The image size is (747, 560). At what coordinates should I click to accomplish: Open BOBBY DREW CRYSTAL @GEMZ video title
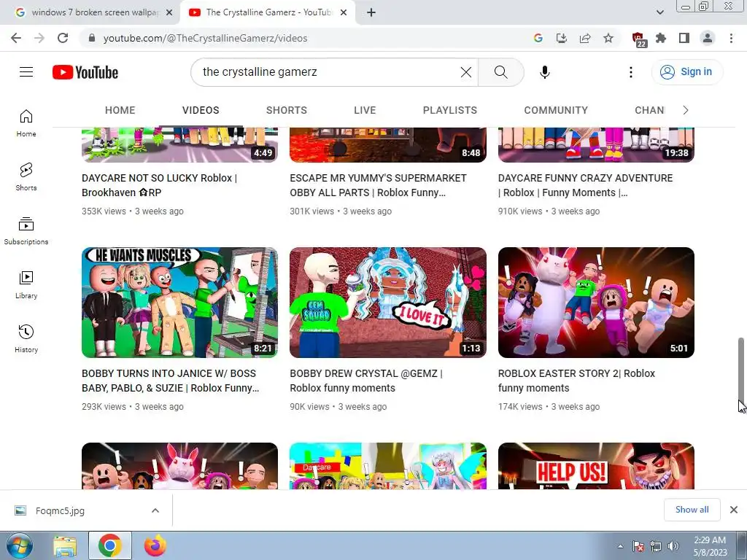366,381
